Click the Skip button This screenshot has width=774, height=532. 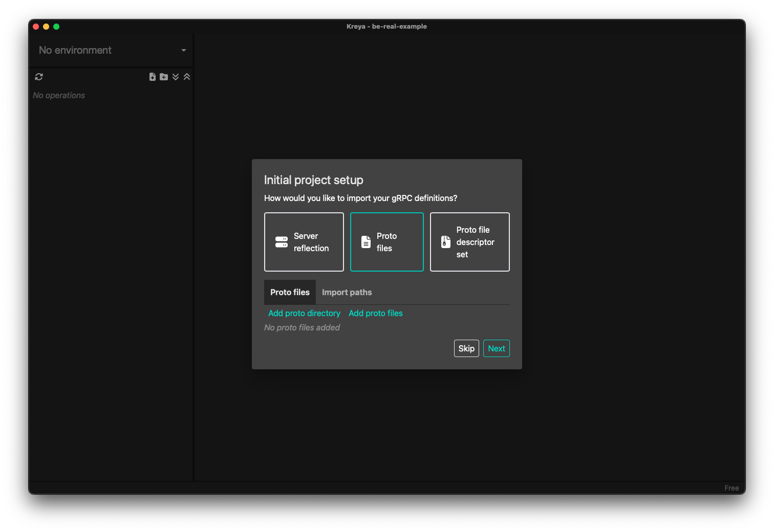[466, 348]
